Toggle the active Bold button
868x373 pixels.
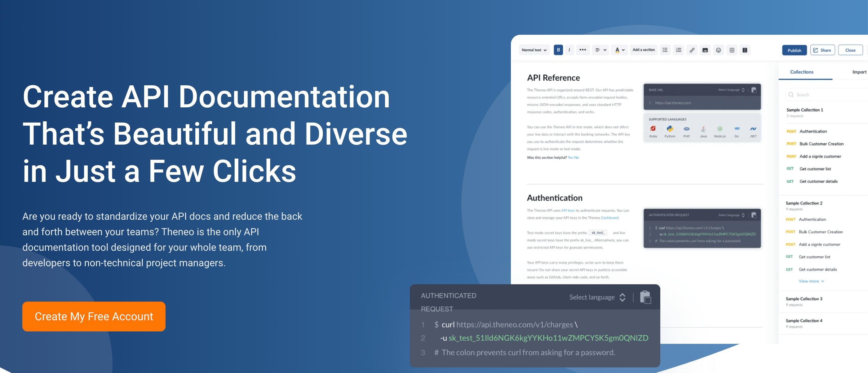(558, 50)
